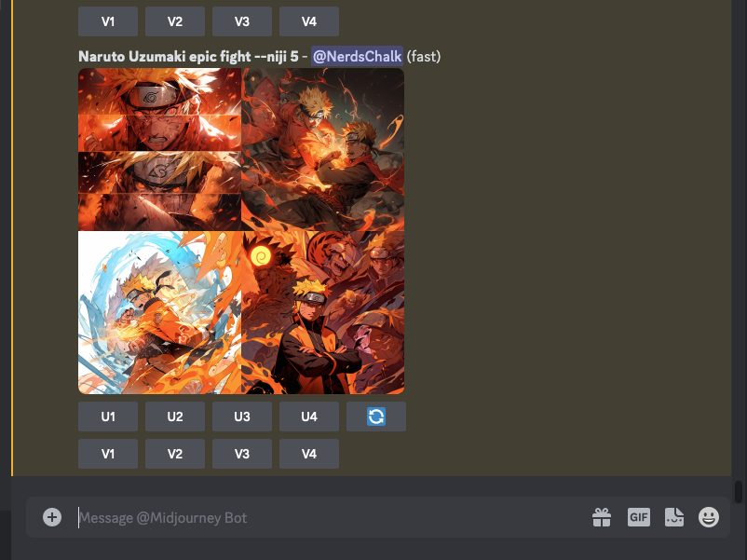The height and width of the screenshot is (560, 747).
Task: Upscale second image with U2
Action: [x=175, y=417]
